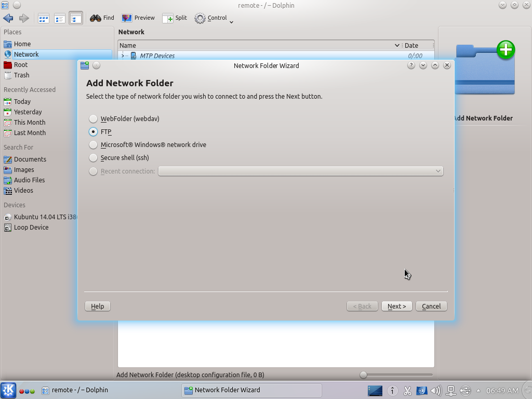Select the WebFolder (webdav) option
532x399 pixels.
point(124,119)
